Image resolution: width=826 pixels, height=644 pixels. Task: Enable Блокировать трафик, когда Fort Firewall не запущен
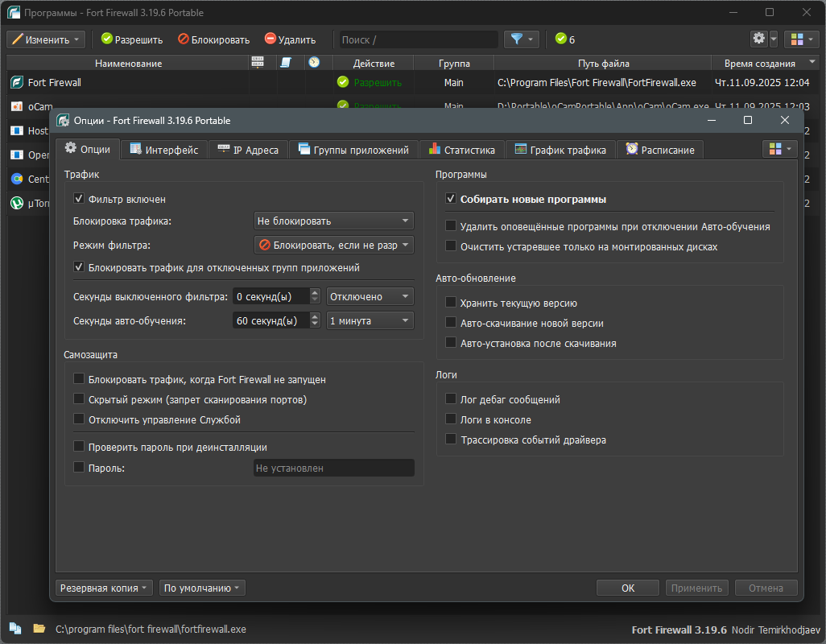tap(79, 378)
